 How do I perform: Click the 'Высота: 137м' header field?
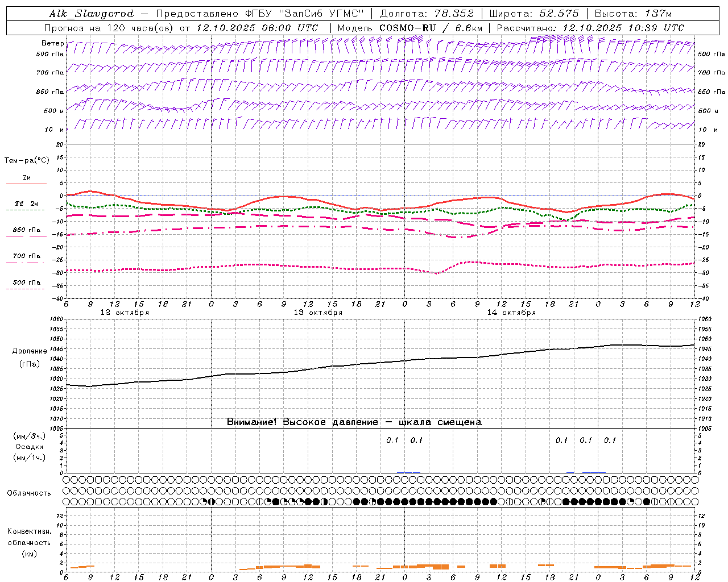633,14
